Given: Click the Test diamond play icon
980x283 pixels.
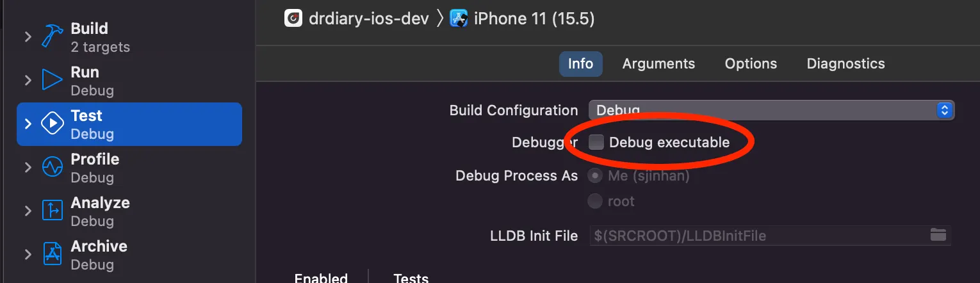Looking at the screenshot, I should click(52, 124).
